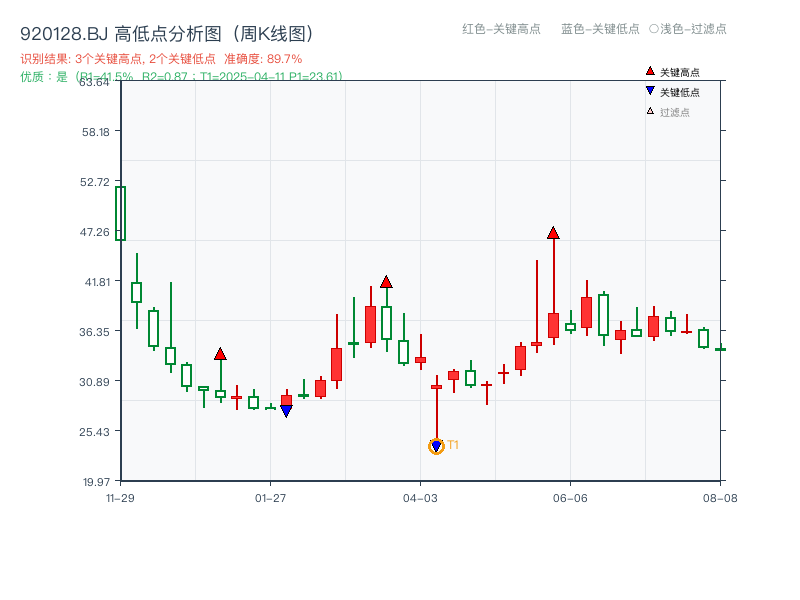Click the red peak triangle near the 41.81 level

(387, 282)
